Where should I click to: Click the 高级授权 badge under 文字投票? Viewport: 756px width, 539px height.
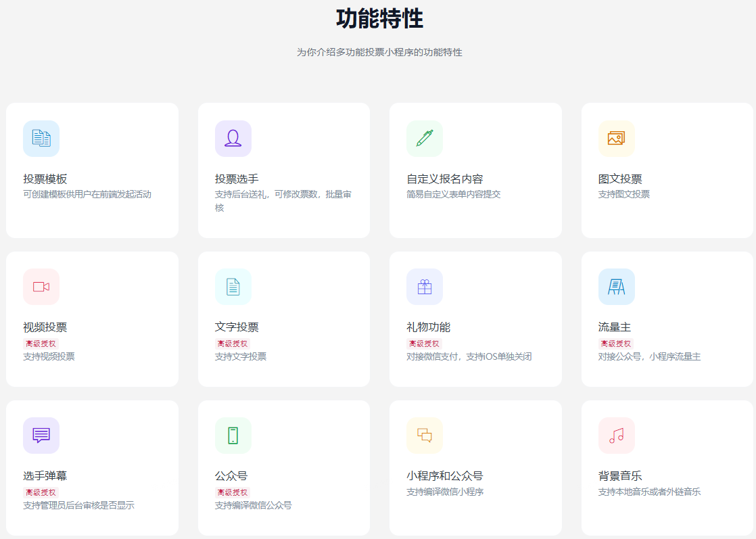(233, 344)
